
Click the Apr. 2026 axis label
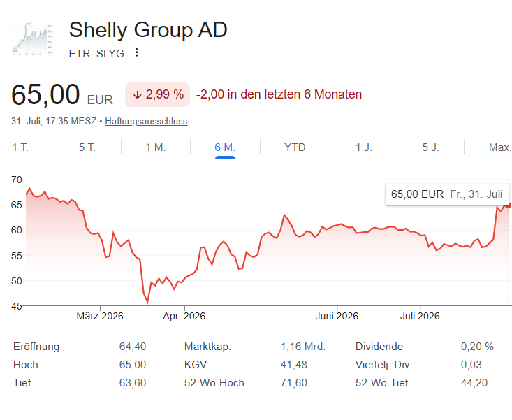184,316
